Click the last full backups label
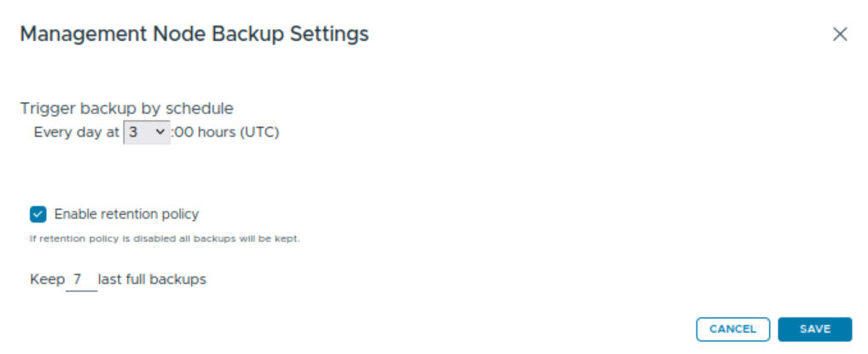The image size is (868, 354). [x=152, y=280]
